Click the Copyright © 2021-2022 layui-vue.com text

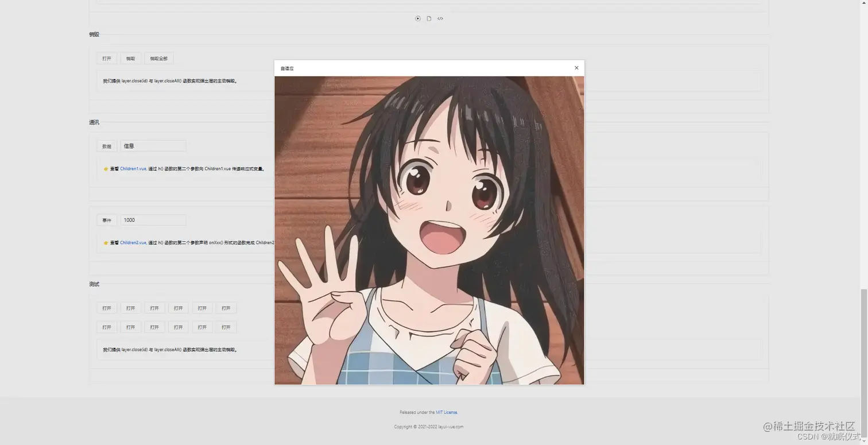[x=429, y=427]
